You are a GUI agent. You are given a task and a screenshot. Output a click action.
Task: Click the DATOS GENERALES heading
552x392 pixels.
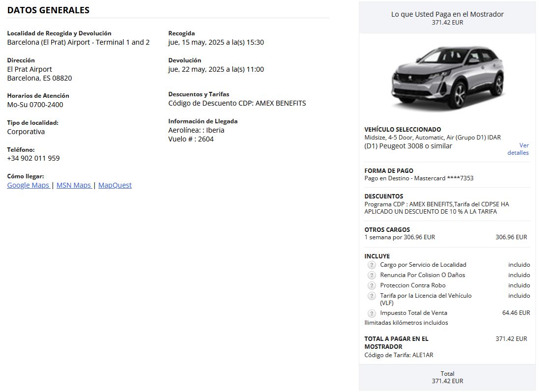(x=48, y=10)
